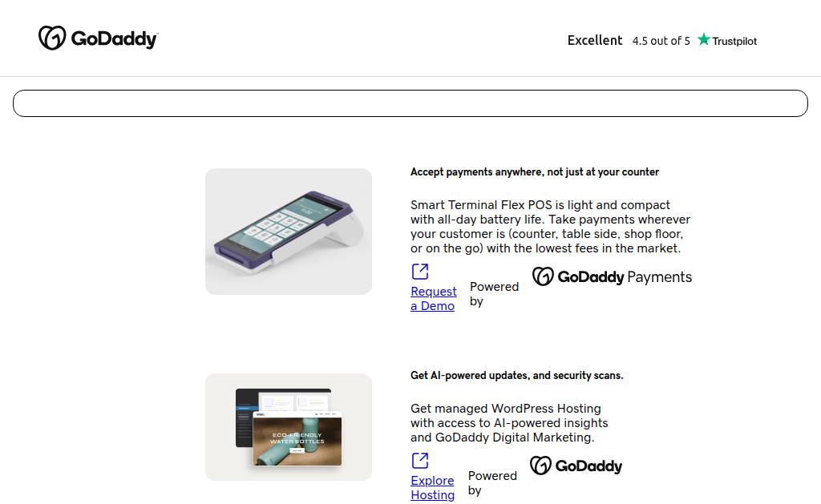Open the Explore Hosting link
The image size is (821, 504).
(432, 487)
